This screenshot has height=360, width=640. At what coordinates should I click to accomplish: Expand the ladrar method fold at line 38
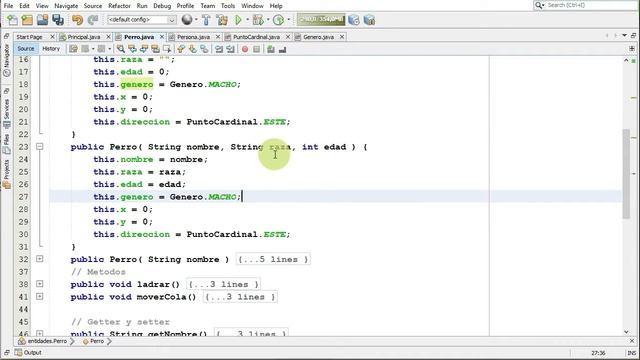point(40,284)
